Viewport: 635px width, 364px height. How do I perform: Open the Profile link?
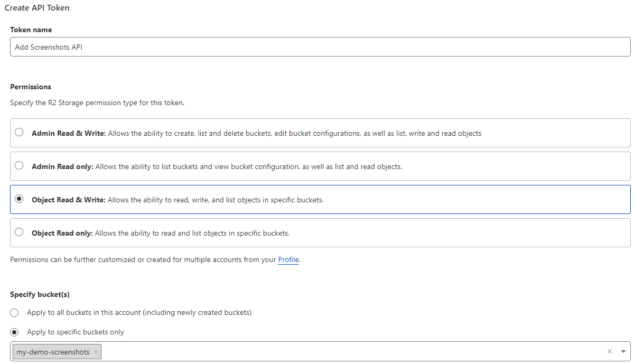(288, 259)
